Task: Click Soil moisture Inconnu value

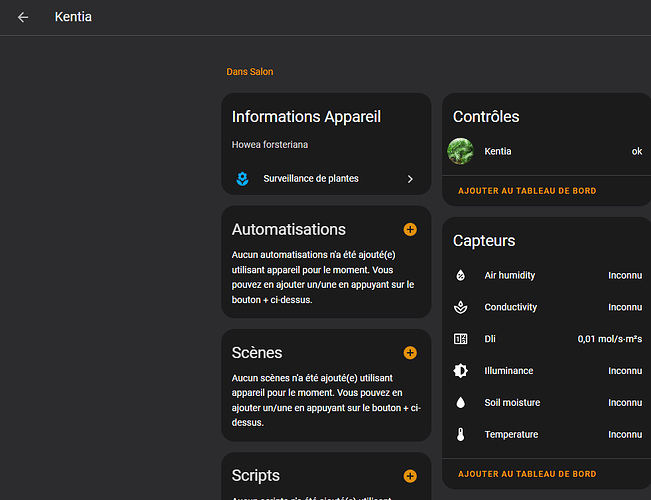Action: point(625,402)
